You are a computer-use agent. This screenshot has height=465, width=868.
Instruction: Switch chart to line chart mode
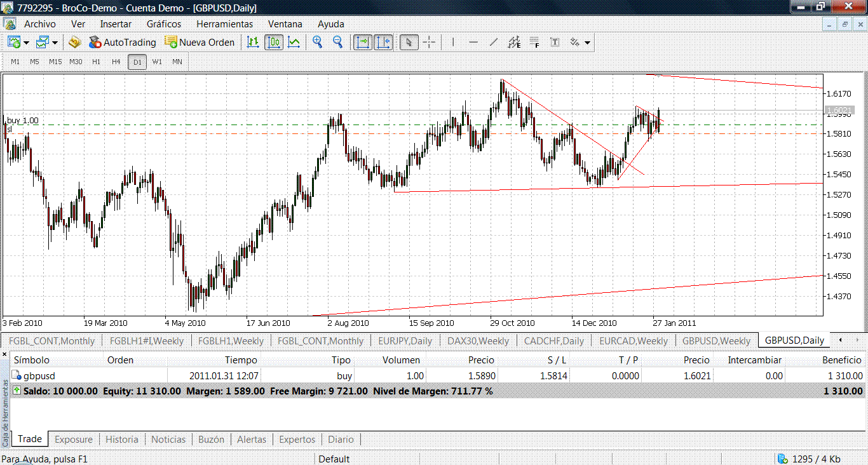(x=294, y=43)
